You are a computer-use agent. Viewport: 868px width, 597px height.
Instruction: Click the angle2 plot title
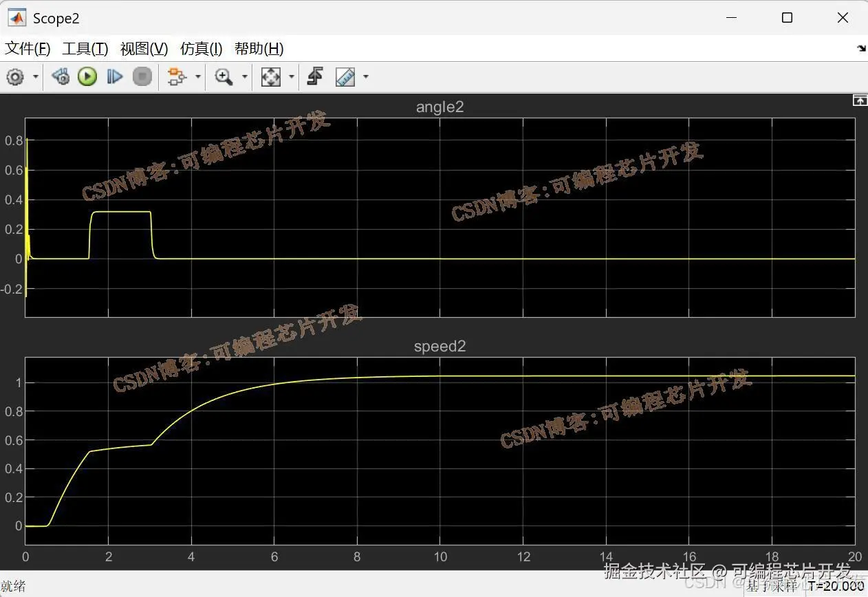[x=440, y=107]
